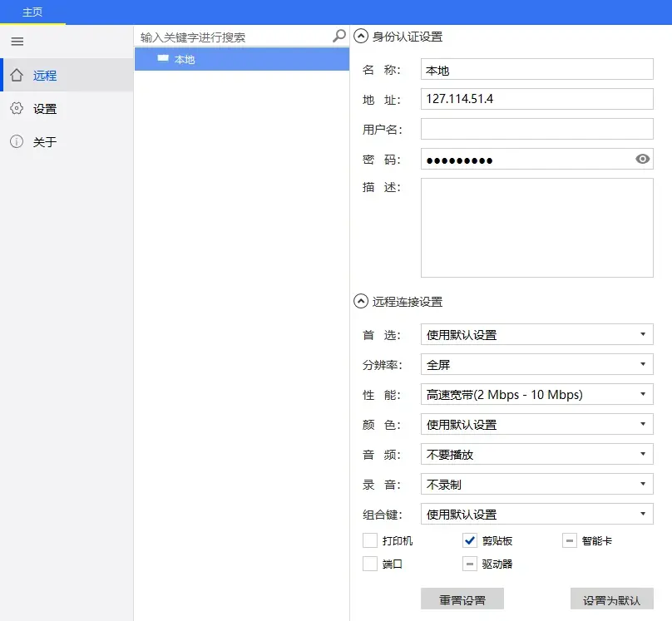Open the 音频 dropdown showing 不要播放
Screen dimensions: 672x621
coord(537,454)
